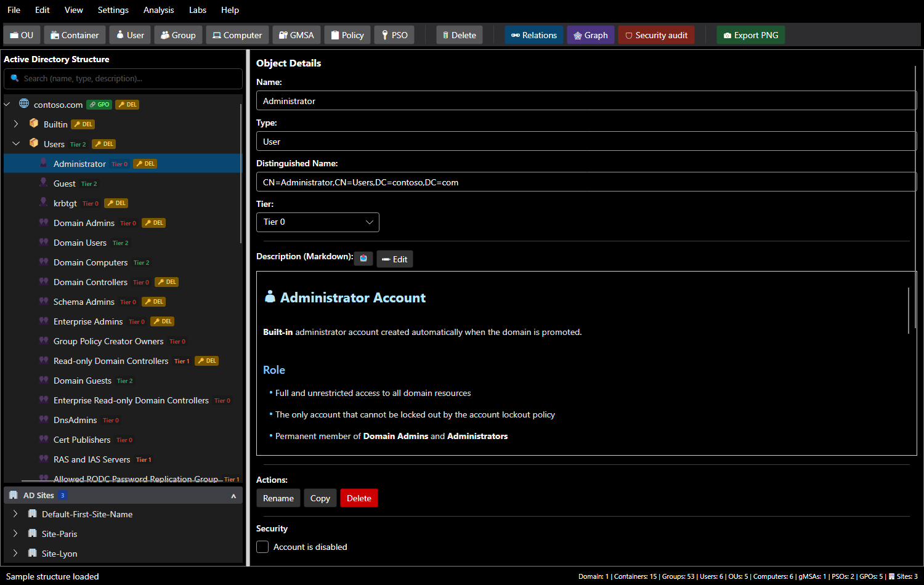Viewport: 924px width, 585px height.
Task: Expand the Site-Paris node
Action: tap(15, 533)
